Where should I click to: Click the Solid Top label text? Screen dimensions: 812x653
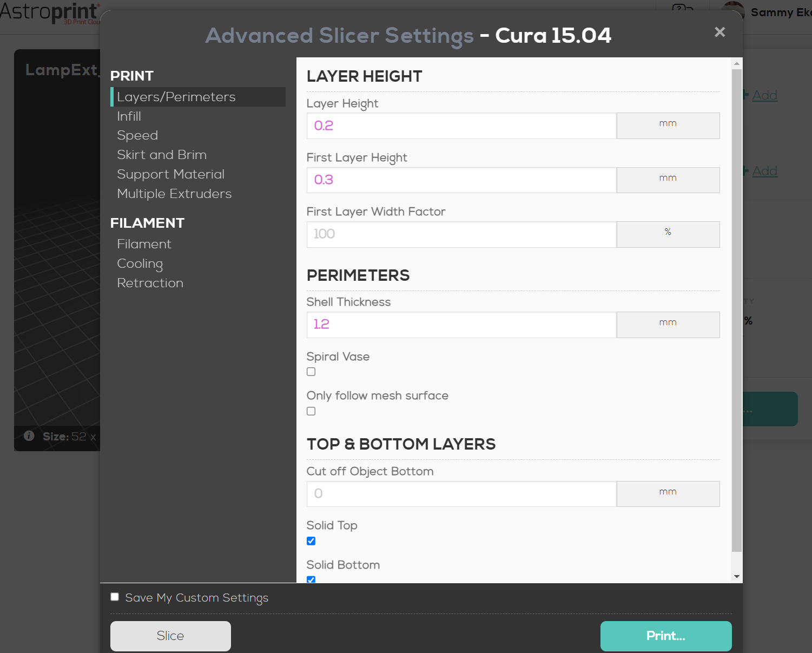pyautogui.click(x=332, y=526)
